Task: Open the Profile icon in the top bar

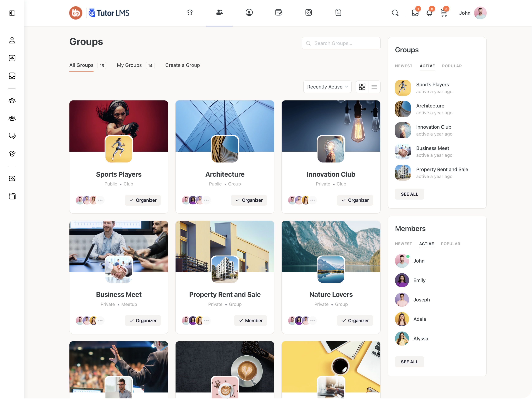Action: 249,12
